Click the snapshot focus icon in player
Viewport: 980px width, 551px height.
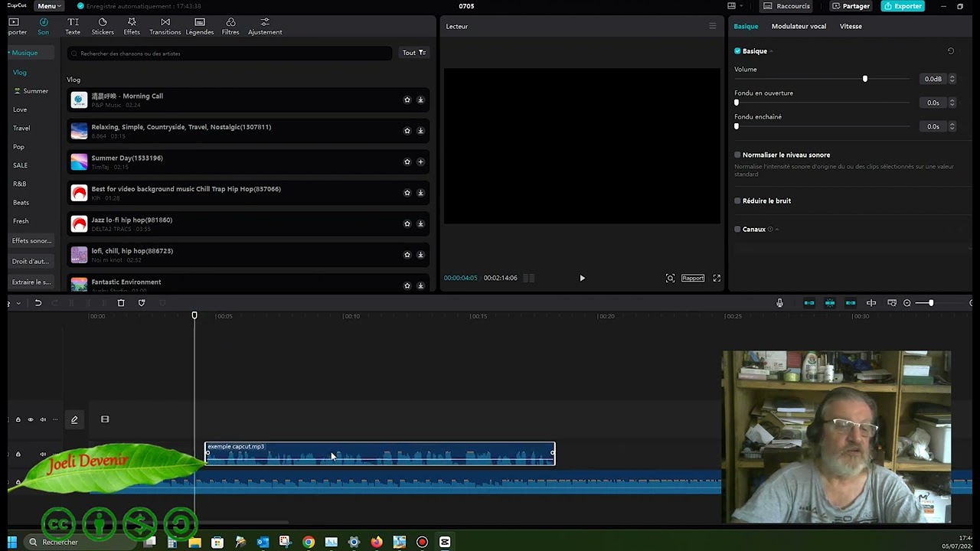[670, 278]
